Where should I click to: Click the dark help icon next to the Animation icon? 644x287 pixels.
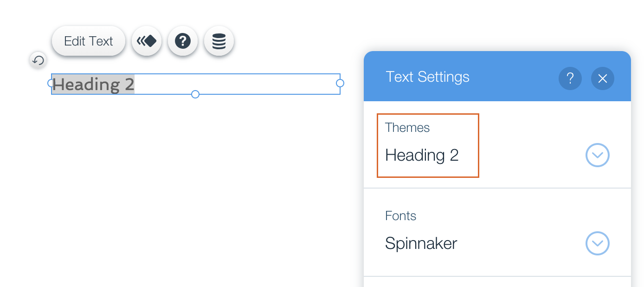[183, 41]
